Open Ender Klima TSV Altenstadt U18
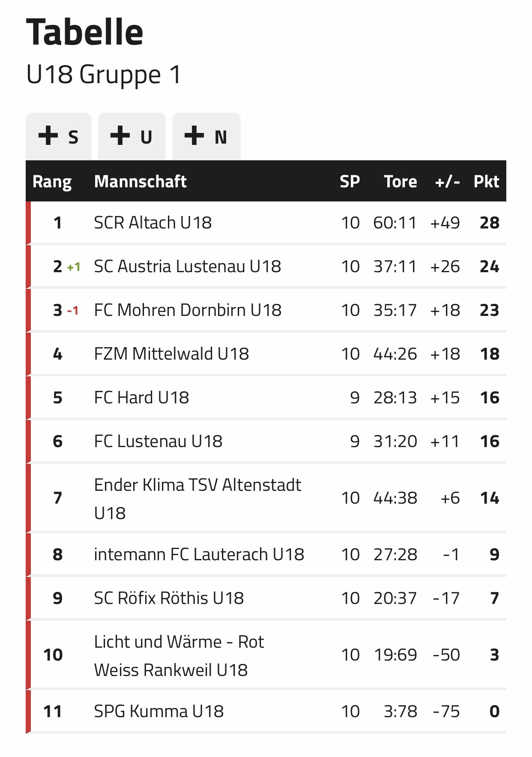This screenshot has width=532, height=757. pos(197,499)
